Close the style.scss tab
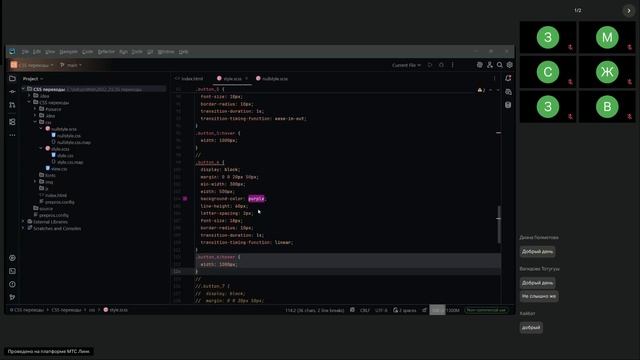The width and height of the screenshot is (640, 360). [247, 78]
